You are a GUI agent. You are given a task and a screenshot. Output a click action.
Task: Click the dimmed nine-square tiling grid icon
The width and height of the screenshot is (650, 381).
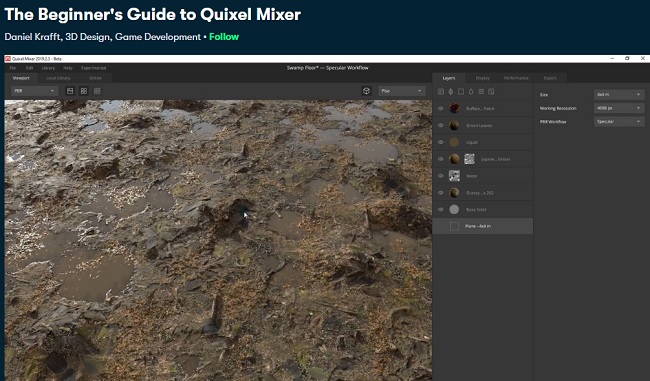[x=97, y=91]
